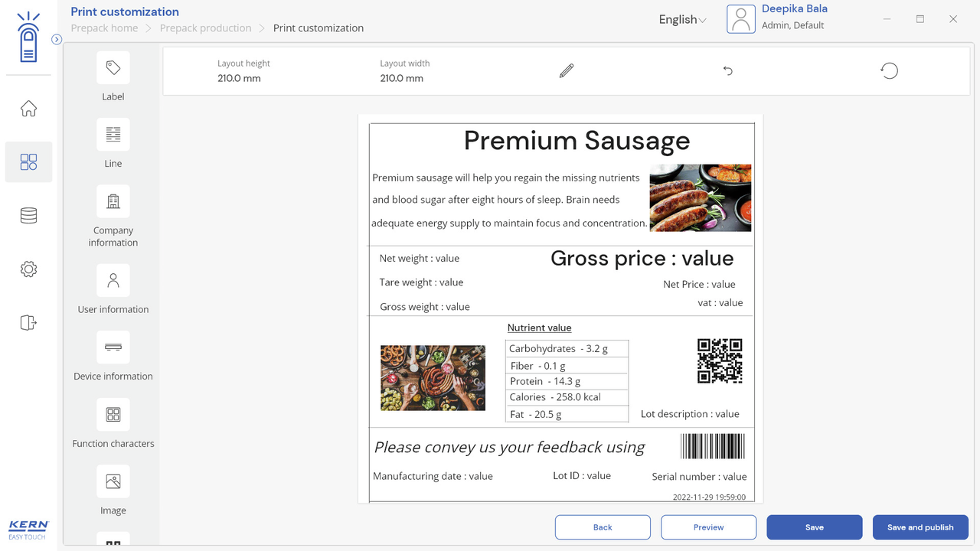Navigate to Prepack home breadcrumb
Image resolution: width=980 pixels, height=551 pixels.
click(104, 28)
